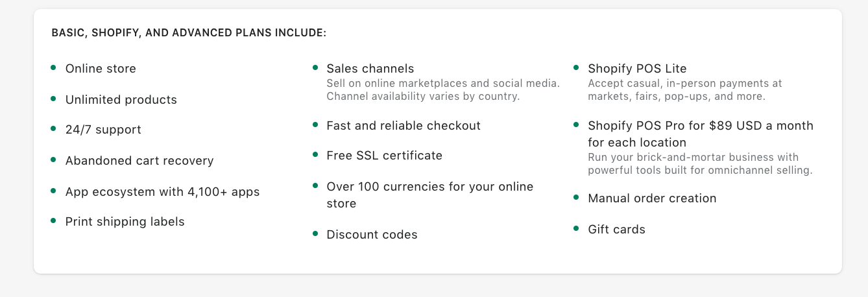
Task: Click the 'Sales channels' heading
Action: tap(370, 69)
